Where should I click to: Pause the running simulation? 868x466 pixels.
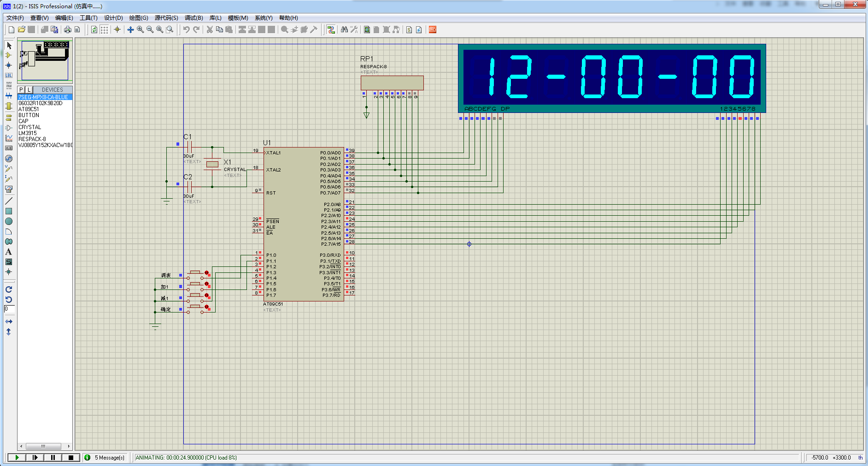click(x=53, y=458)
